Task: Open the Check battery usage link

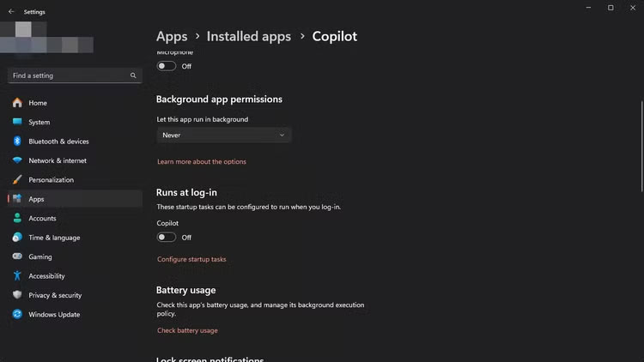Action: pos(187,330)
